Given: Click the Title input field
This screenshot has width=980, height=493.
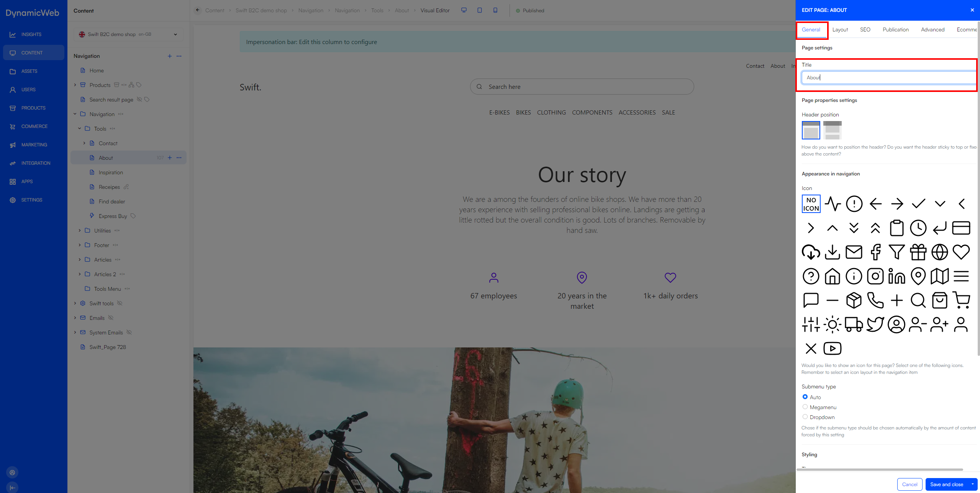Looking at the screenshot, I should click(888, 77).
